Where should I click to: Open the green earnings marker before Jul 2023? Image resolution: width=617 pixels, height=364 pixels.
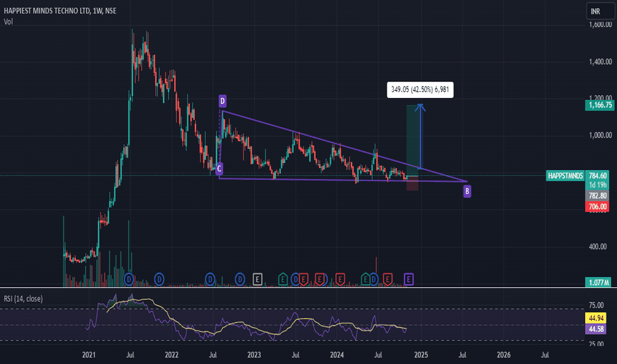click(283, 279)
